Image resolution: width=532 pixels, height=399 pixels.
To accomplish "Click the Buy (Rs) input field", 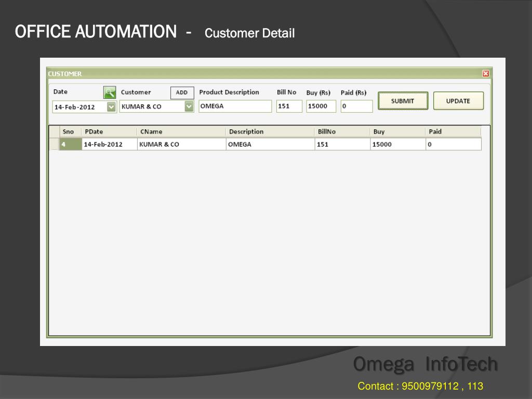I will point(321,106).
